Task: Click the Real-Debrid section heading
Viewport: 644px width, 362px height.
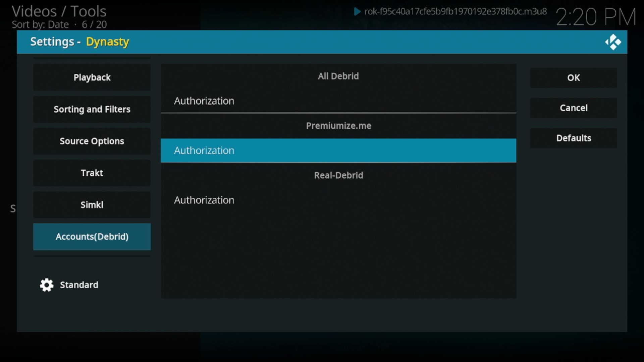Action: [x=338, y=175]
